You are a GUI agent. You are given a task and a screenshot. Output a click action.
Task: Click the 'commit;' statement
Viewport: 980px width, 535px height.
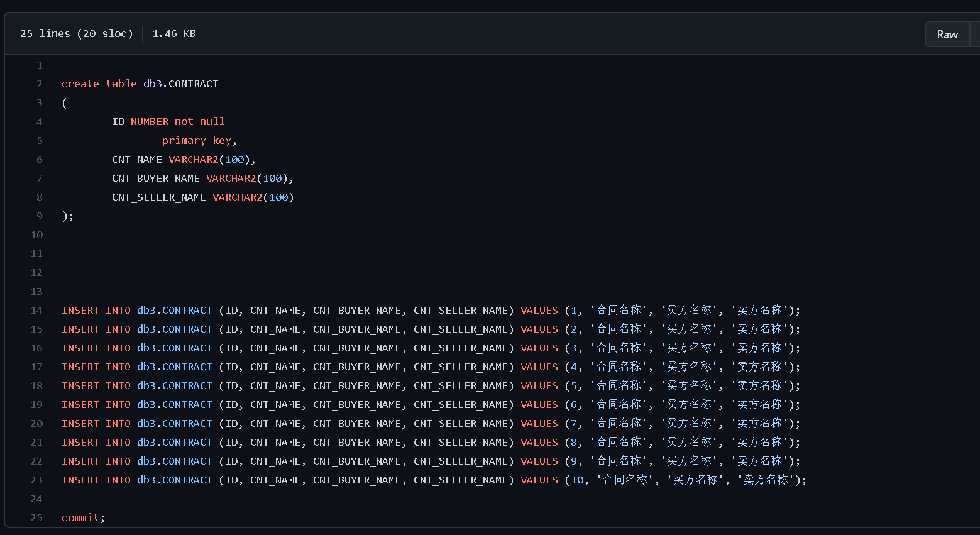coord(84,518)
